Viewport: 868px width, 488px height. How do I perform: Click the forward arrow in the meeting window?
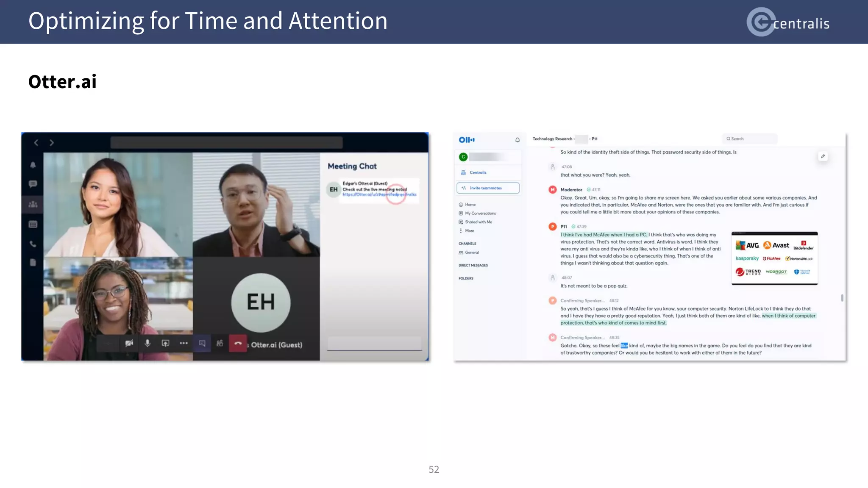pyautogui.click(x=52, y=143)
